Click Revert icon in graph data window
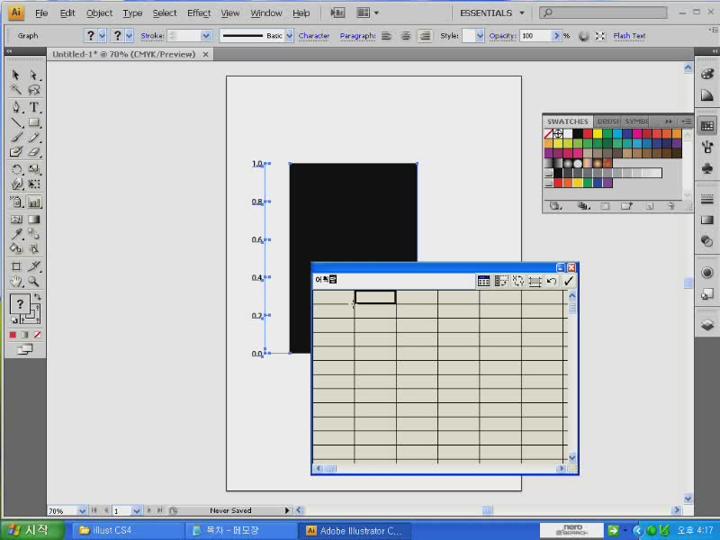 [551, 281]
